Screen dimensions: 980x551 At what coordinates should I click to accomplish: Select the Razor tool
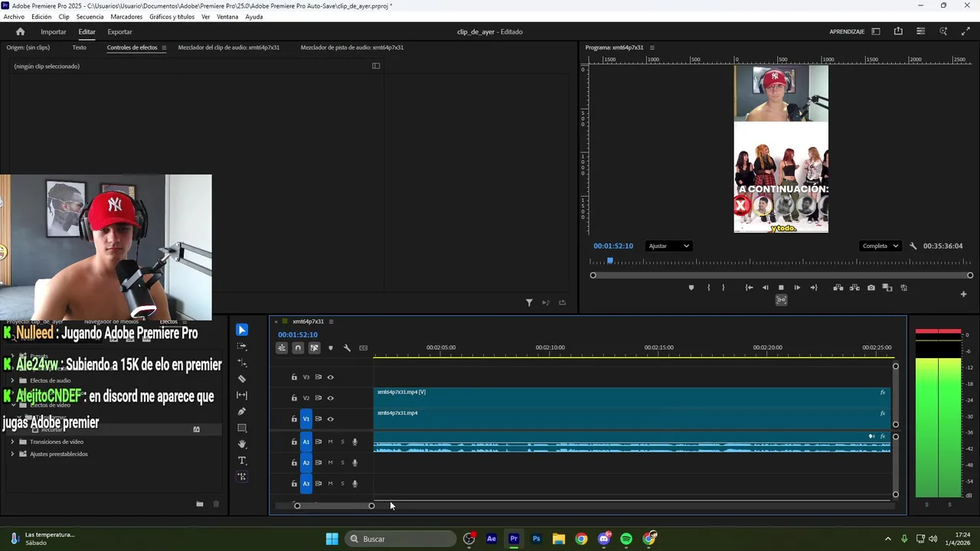[x=242, y=379]
